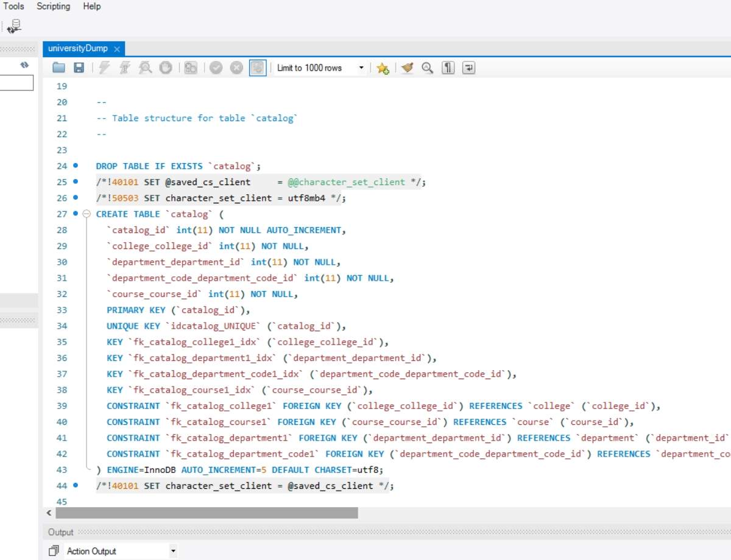Viewport: 731px width, 560px height.
Task: Click the SET @saved_cs_client line 25
Action: pyautogui.click(x=261, y=182)
